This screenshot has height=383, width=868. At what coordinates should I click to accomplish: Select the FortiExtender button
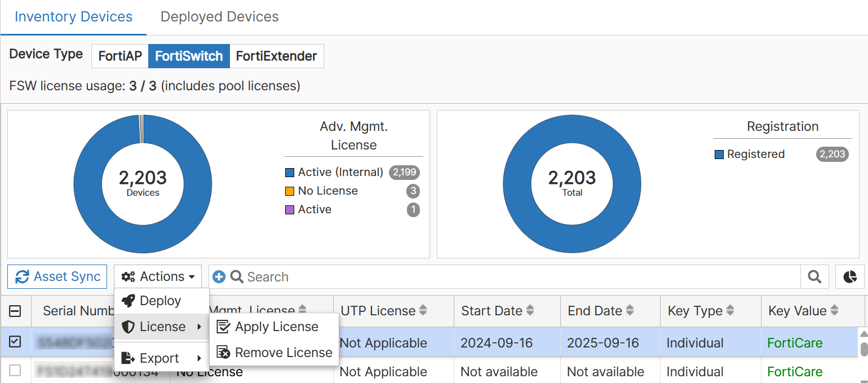point(276,56)
